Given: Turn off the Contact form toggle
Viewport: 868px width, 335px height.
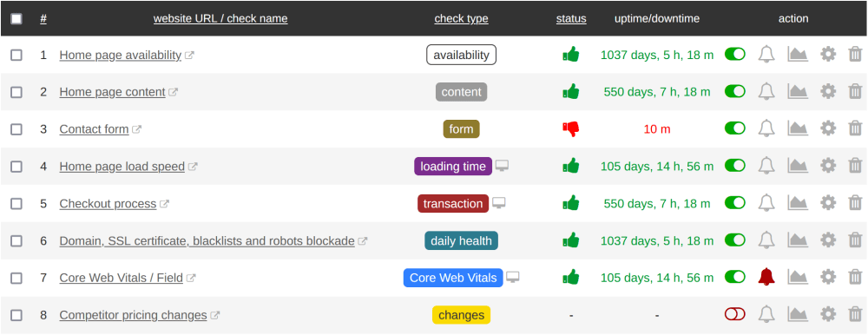Looking at the screenshot, I should [x=735, y=128].
